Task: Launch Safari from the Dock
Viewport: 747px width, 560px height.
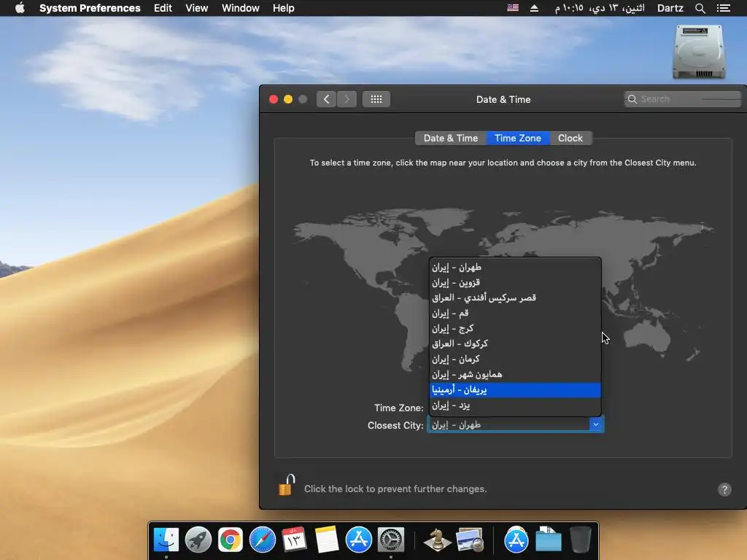Action: point(263,540)
